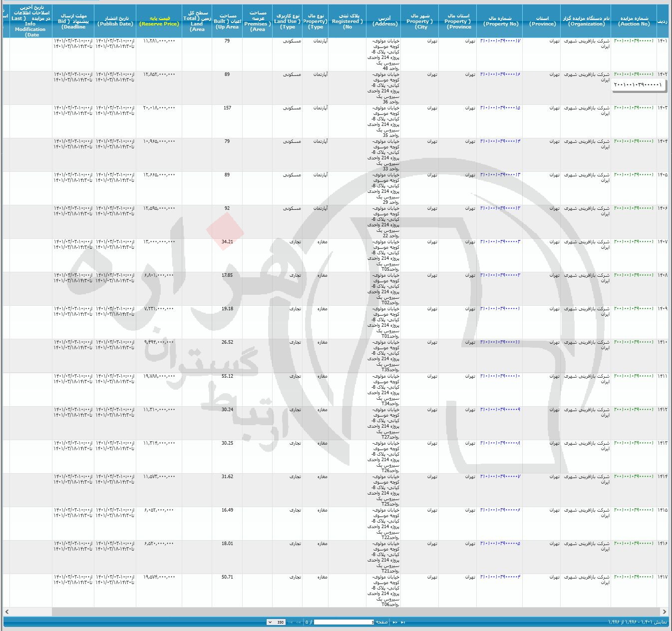Open property number link in row 1414
Image resolution: width=672 pixels, height=631 pixels.
point(500,477)
